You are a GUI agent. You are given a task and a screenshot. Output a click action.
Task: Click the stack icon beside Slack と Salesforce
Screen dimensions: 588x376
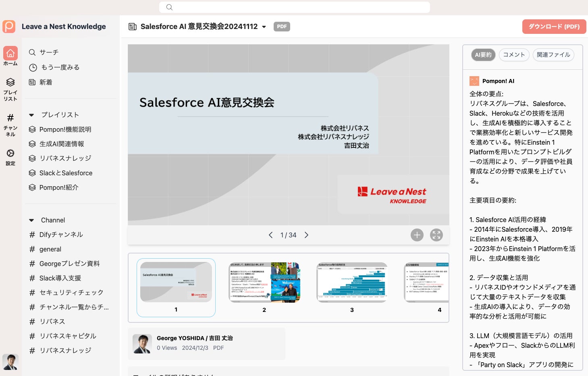tap(32, 173)
